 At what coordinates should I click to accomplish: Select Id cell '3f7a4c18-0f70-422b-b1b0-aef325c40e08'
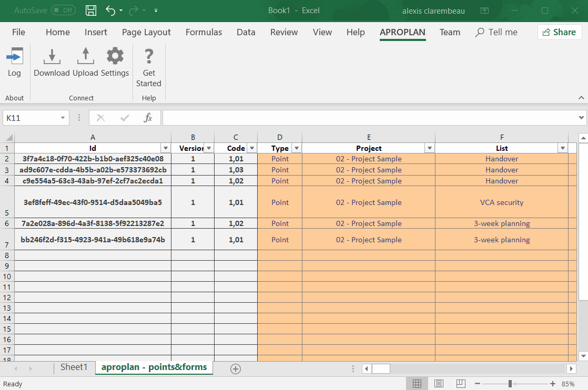[x=93, y=159]
